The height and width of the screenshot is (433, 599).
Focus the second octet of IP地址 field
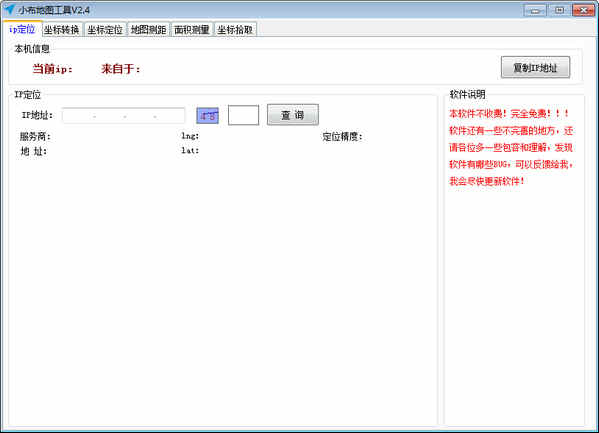coord(110,115)
